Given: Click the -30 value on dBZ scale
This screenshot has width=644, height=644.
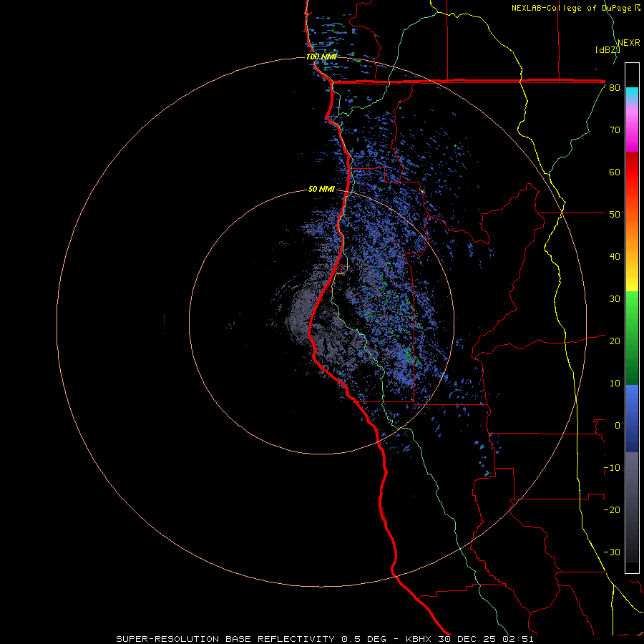Looking at the screenshot, I should point(612,552).
